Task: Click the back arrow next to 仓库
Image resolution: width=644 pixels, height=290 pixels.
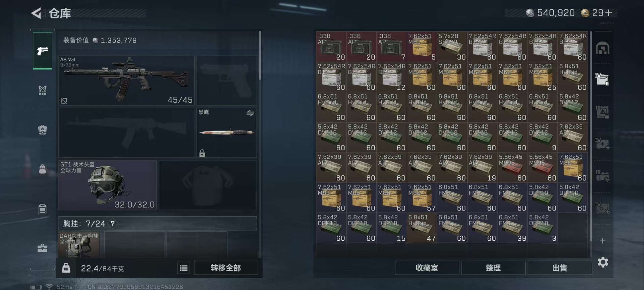Action: (x=36, y=13)
